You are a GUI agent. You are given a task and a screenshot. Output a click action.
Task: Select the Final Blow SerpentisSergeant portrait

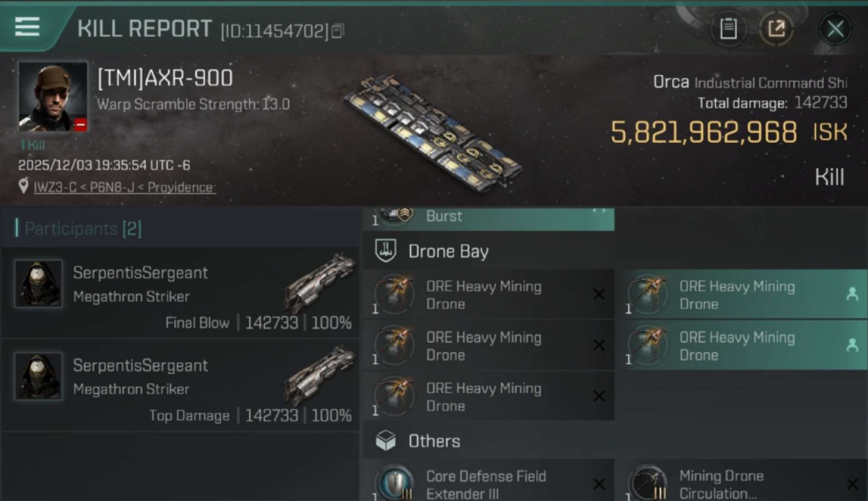39,284
